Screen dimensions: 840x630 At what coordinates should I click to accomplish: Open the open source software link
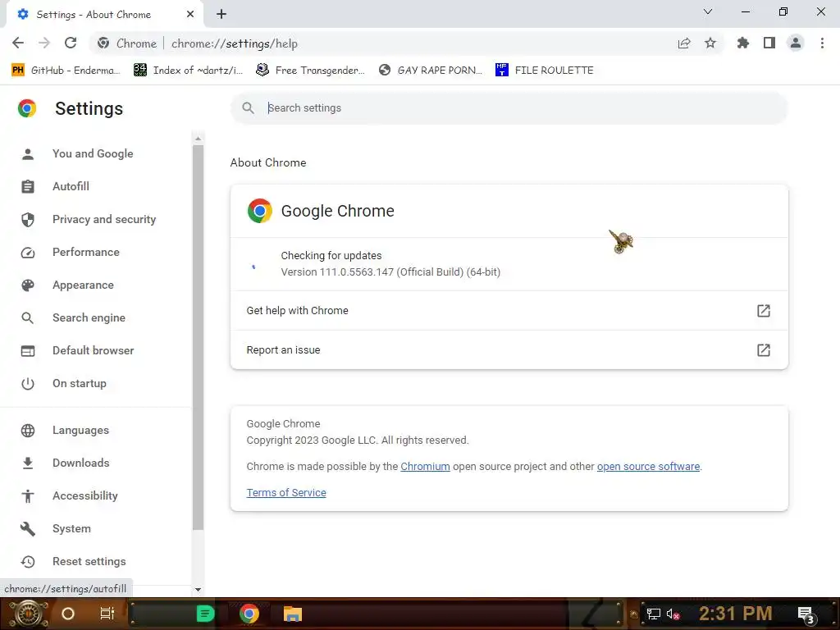(648, 467)
